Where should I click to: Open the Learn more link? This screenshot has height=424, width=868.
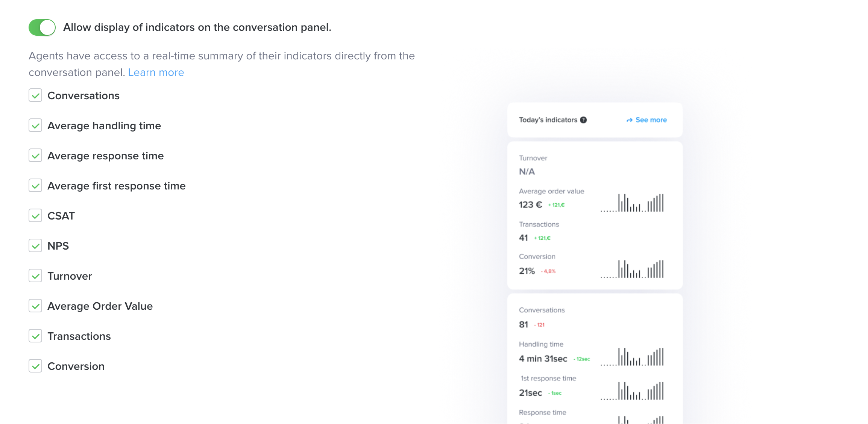tap(156, 72)
